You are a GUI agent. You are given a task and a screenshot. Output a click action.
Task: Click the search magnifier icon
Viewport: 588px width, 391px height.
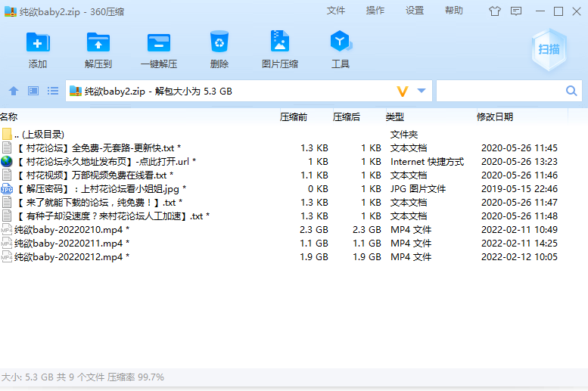pos(572,91)
